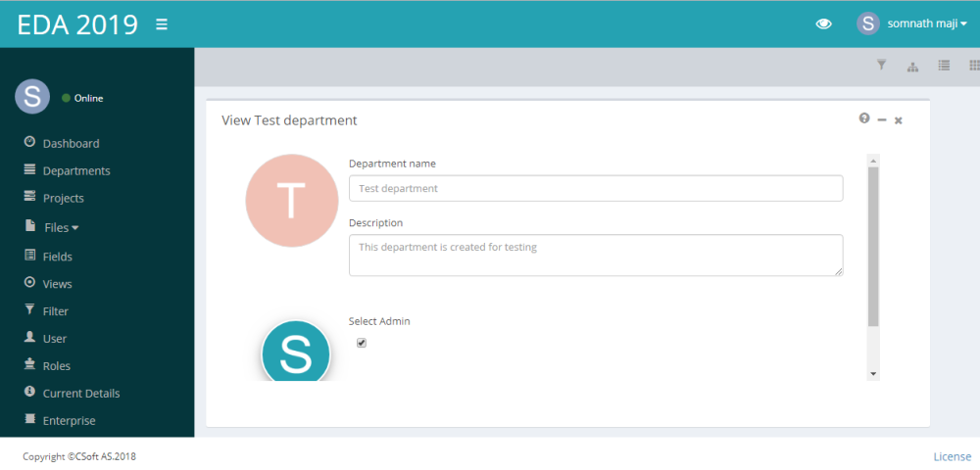This screenshot has width=980, height=470.
Task: Click the header user avatar S
Action: coord(867,23)
